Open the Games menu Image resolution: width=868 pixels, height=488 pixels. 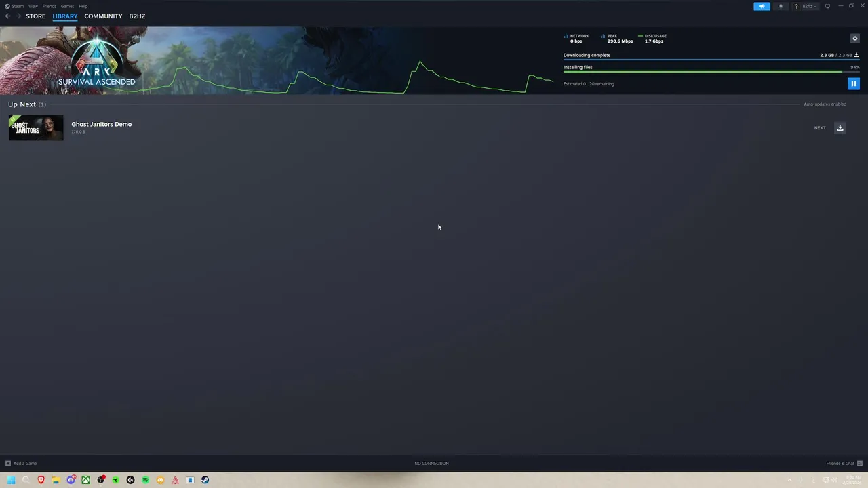tap(67, 6)
